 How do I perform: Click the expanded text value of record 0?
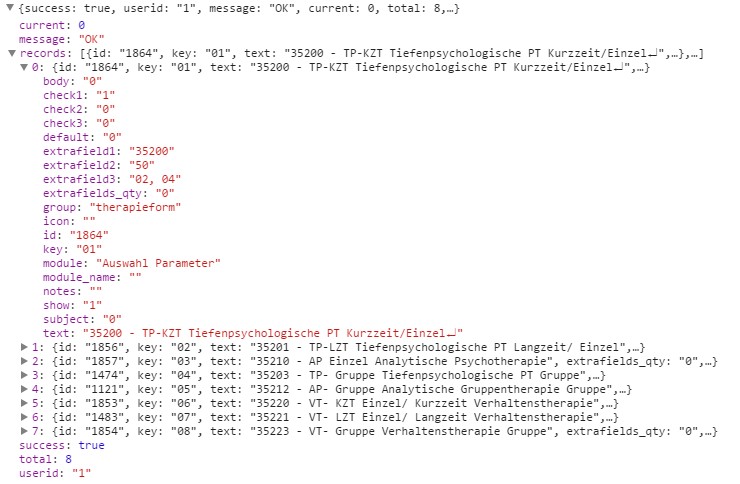[x=273, y=333]
